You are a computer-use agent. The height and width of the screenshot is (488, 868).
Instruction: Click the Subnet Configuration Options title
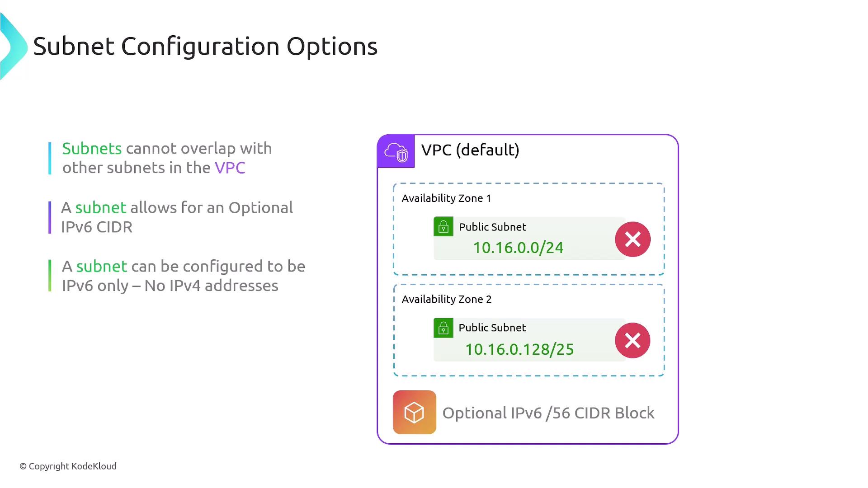pyautogui.click(x=205, y=46)
